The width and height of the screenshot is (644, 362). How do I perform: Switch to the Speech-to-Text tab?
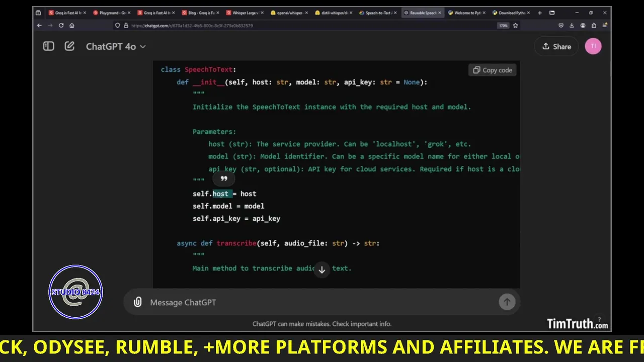pyautogui.click(x=378, y=13)
